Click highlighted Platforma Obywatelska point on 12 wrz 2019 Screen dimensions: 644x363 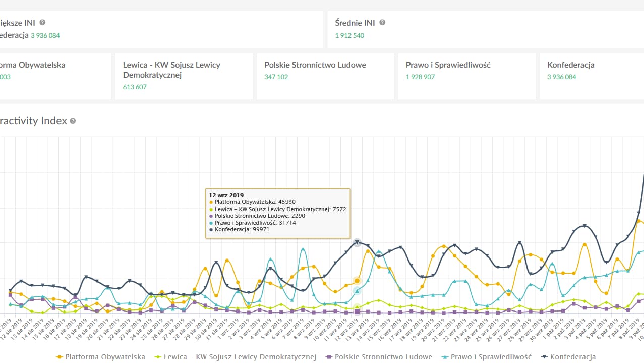coord(357,281)
